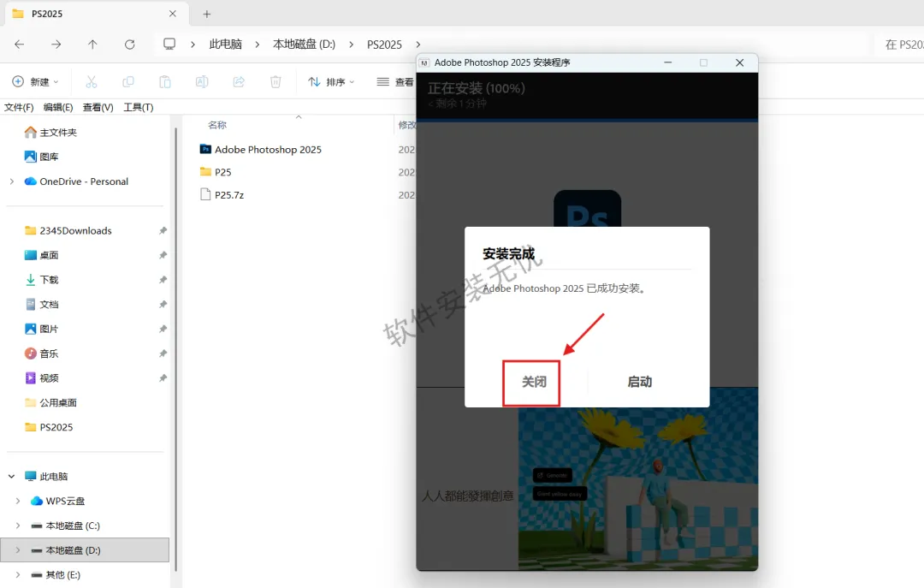Open the 工具(T) menu

click(x=139, y=107)
